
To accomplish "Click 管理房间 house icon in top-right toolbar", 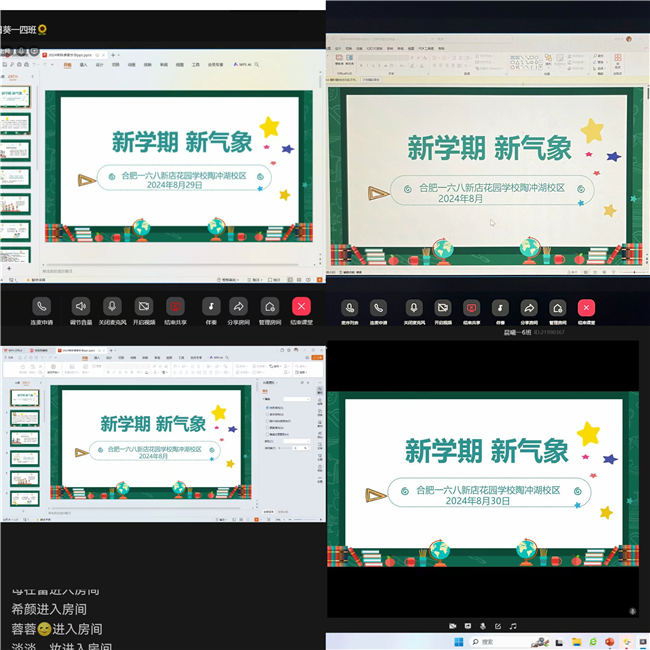I will coord(558,308).
